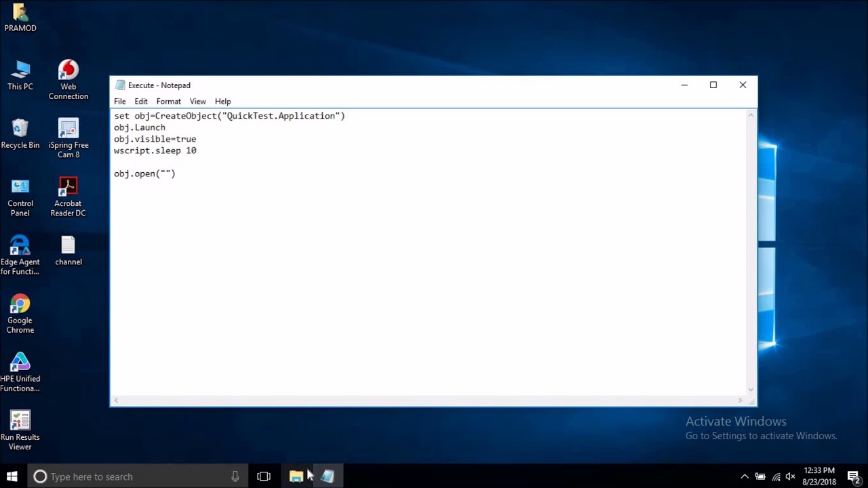Click the vertical scrollbar up arrow
The height and width of the screenshot is (488, 868).
point(751,116)
